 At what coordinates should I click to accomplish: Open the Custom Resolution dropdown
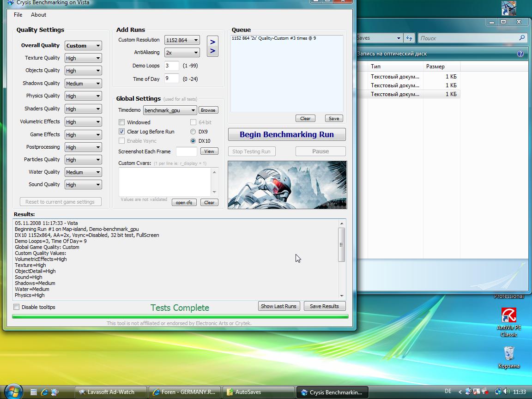pos(182,40)
